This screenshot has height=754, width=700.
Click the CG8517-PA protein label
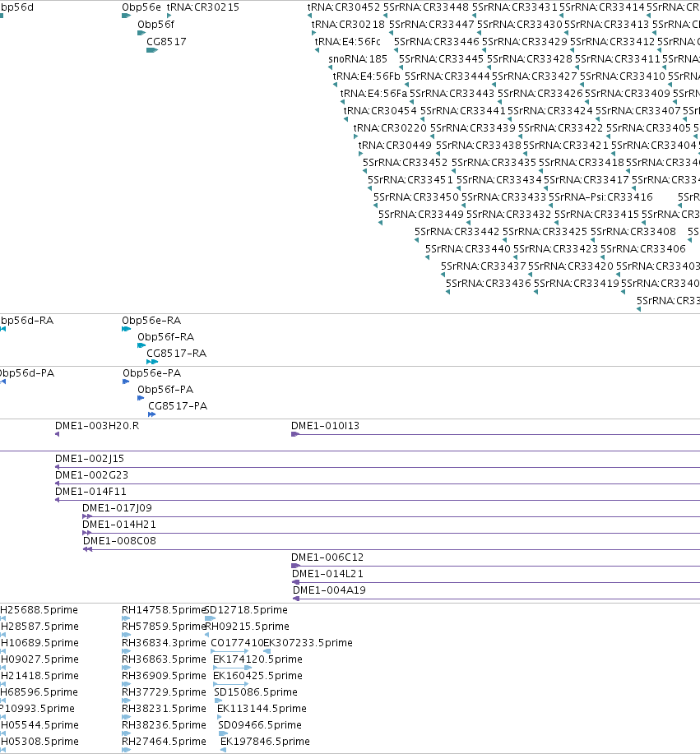pyautogui.click(x=178, y=406)
